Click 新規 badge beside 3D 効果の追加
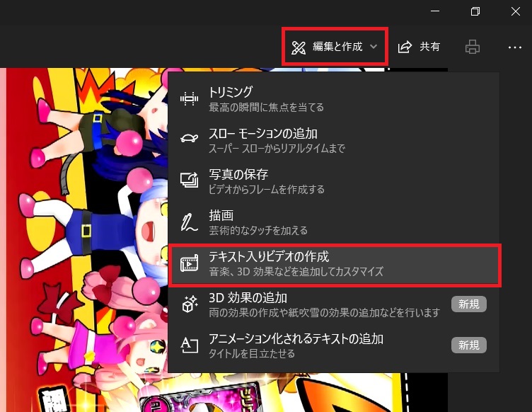Viewport: 532px width, 412px height. click(x=468, y=304)
